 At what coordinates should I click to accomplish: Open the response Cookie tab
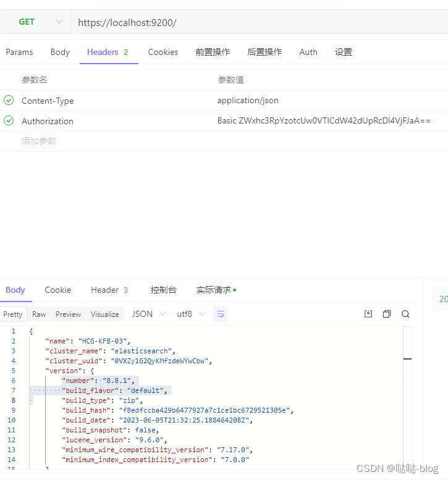tap(58, 290)
